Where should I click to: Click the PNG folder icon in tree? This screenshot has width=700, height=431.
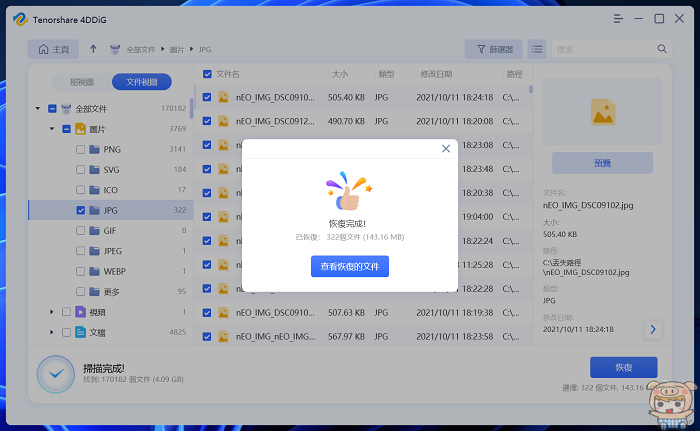click(x=95, y=149)
